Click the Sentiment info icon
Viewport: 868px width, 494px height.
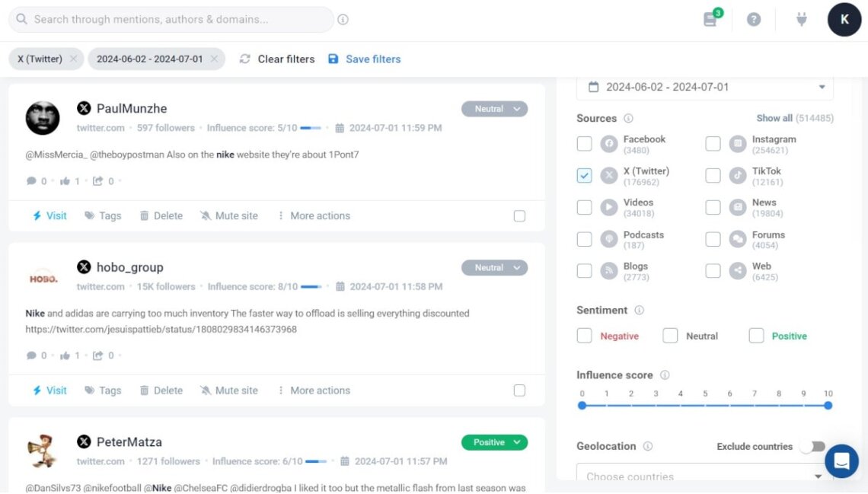pyautogui.click(x=639, y=311)
